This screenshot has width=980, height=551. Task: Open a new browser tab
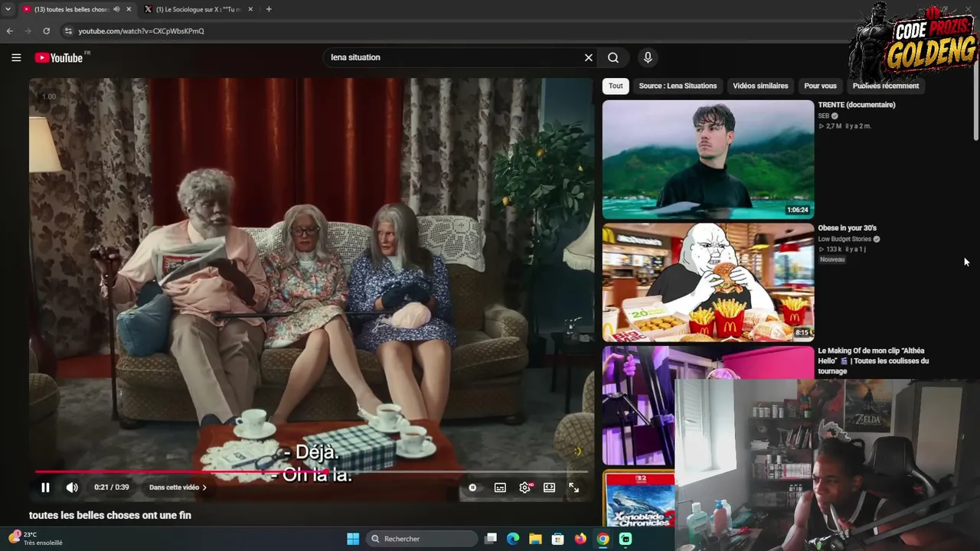(x=269, y=9)
